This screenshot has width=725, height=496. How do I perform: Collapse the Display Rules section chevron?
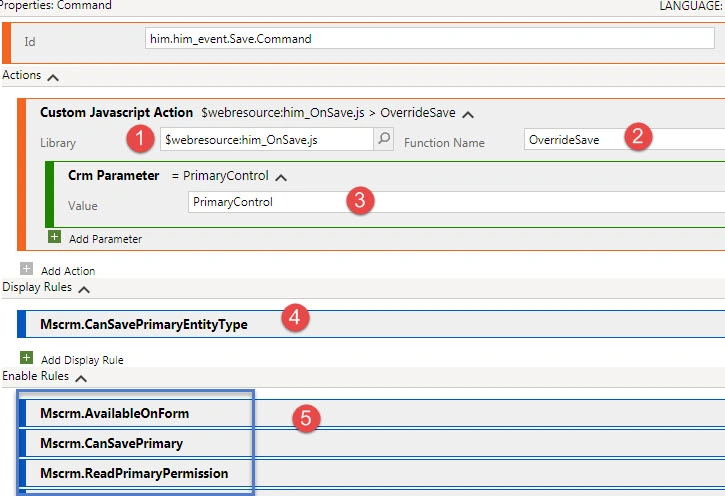[84, 290]
